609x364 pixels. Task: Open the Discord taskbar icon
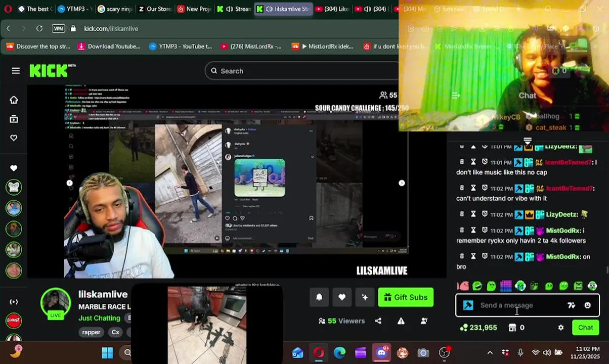pyautogui.click(x=381, y=353)
